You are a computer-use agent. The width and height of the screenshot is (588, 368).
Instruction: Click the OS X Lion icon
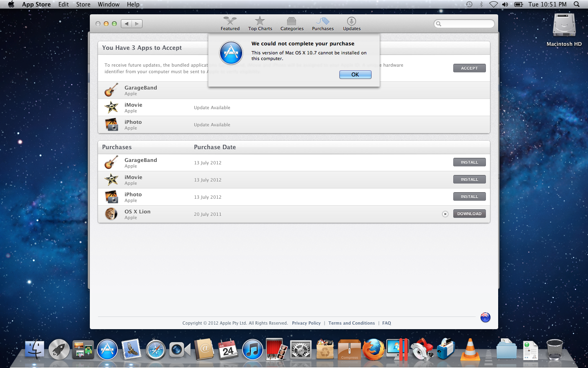tap(111, 214)
